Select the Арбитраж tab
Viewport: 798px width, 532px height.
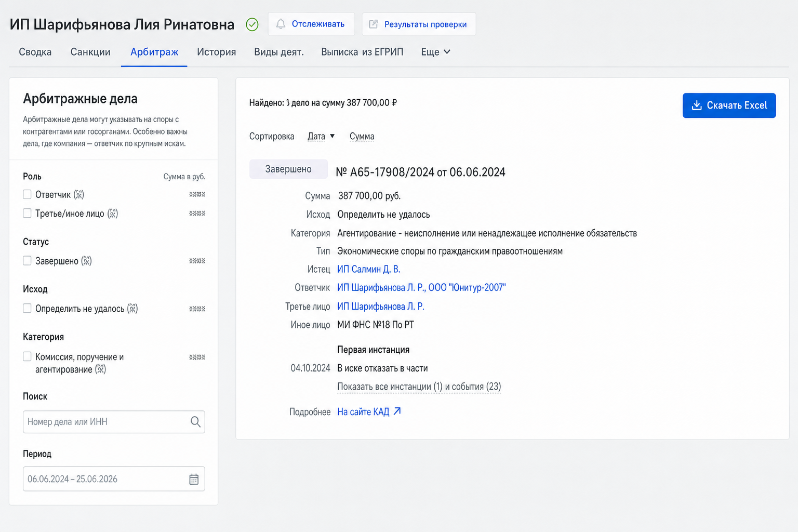[154, 52]
